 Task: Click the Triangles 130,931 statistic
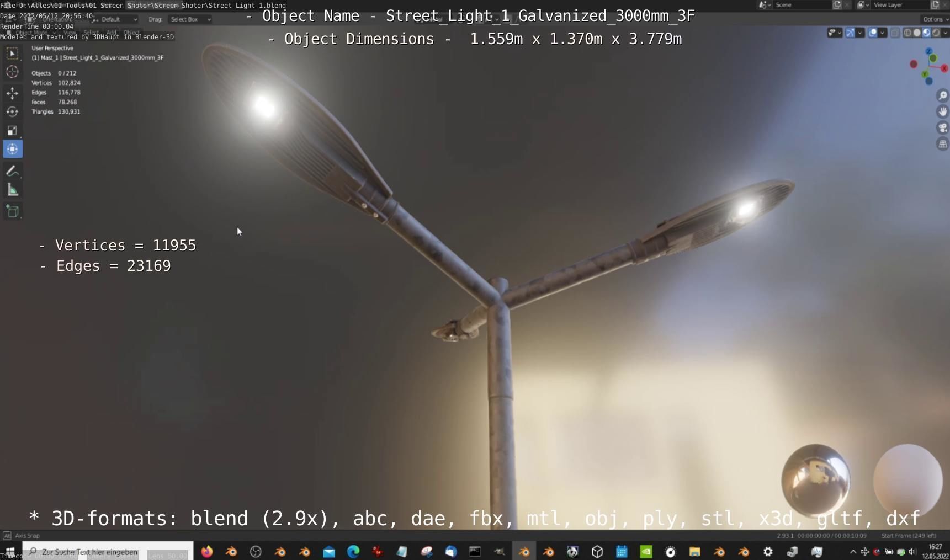(x=56, y=111)
